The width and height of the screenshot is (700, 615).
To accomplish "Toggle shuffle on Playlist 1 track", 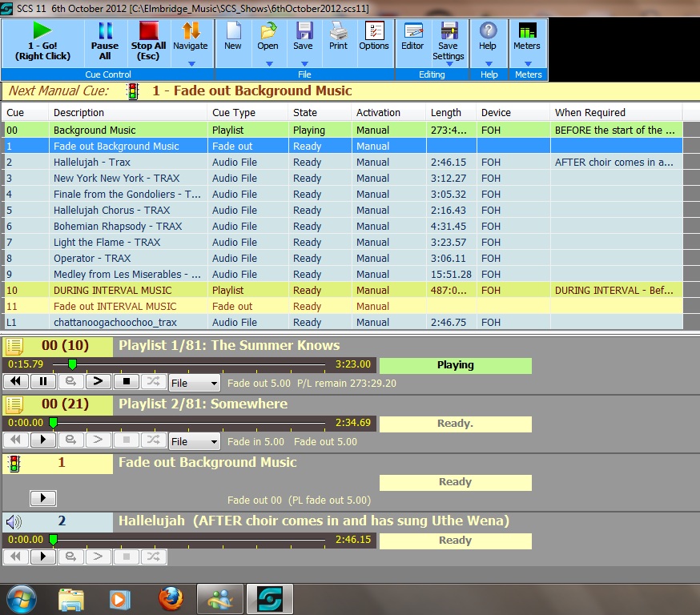I will click(153, 382).
